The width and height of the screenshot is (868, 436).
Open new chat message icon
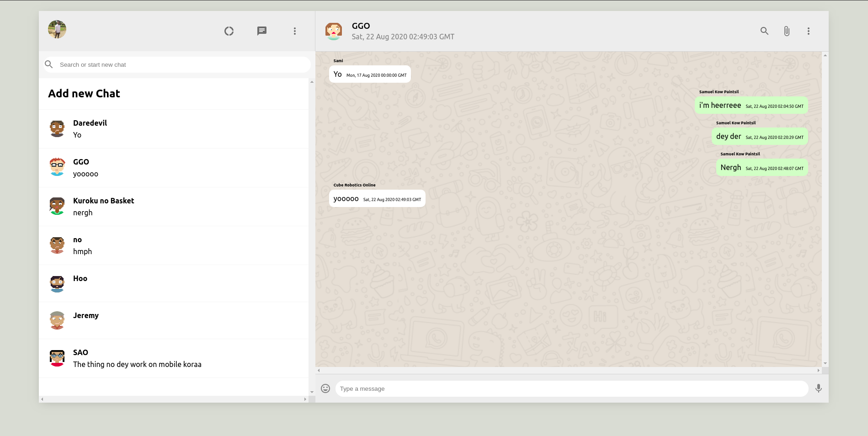tap(262, 31)
